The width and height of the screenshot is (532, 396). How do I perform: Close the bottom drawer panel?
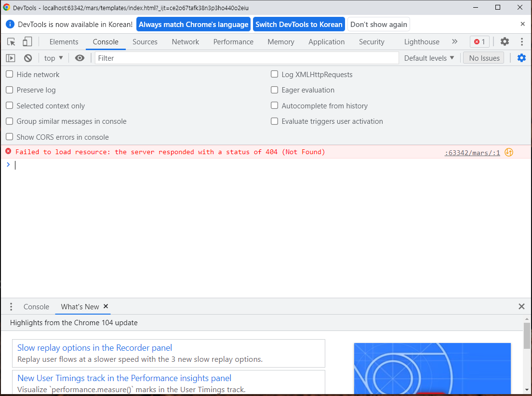pos(521,306)
